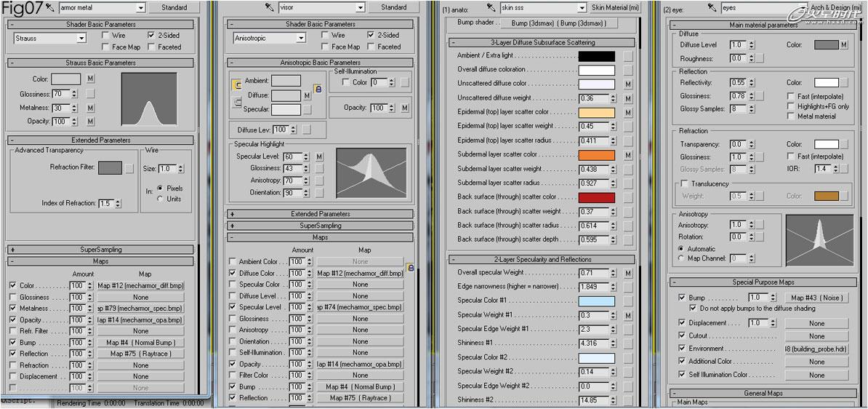Expand the SuperSampling rollout in armor metal panel
Image resolution: width=868 pixels, height=409 pixels.
click(x=100, y=250)
